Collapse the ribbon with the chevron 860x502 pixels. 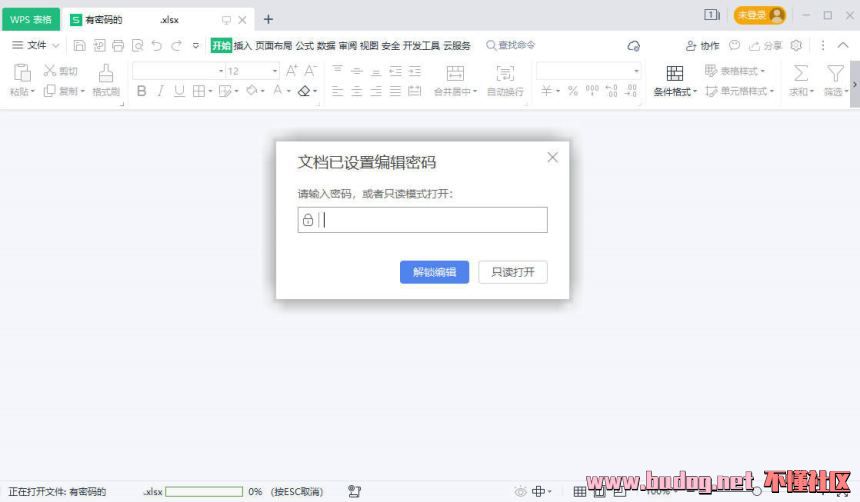(x=842, y=46)
